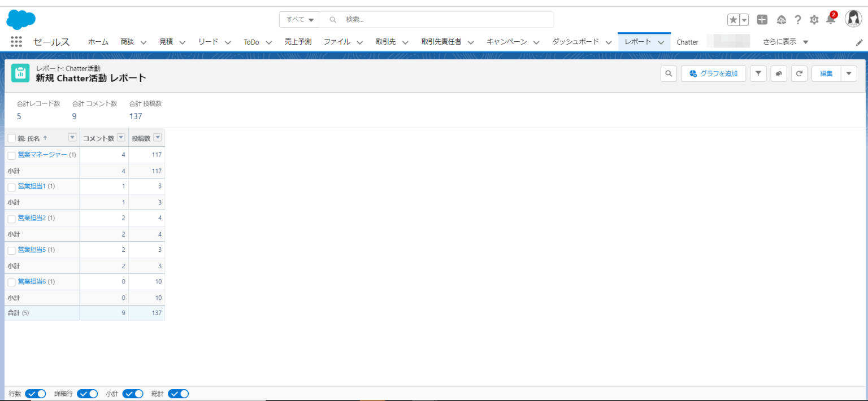868x401 pixels.
Task: Click the グラフを追加 button
Action: (713, 73)
